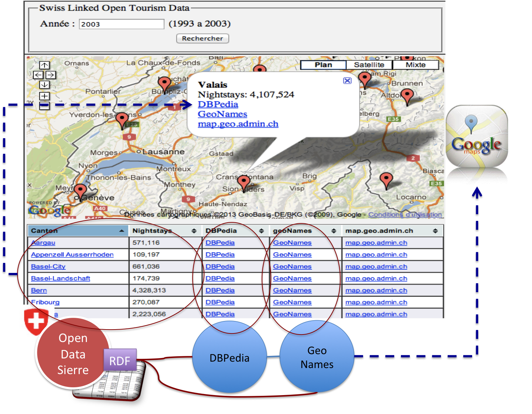Focus the Année input field

point(121,24)
